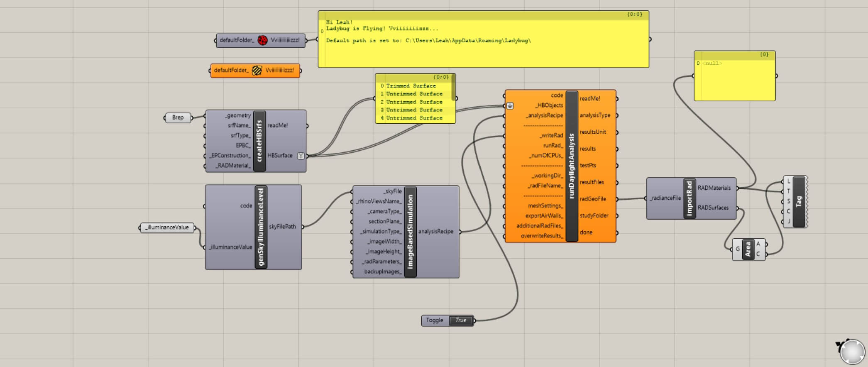Click the compass widget in bottom corner
Image resolution: width=868 pixels, height=367 pixels.
[851, 352]
